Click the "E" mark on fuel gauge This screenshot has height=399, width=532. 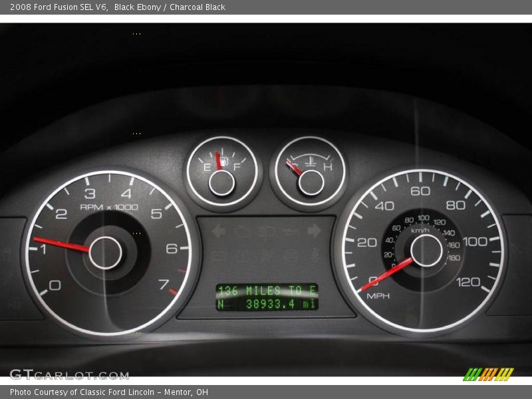(207, 167)
